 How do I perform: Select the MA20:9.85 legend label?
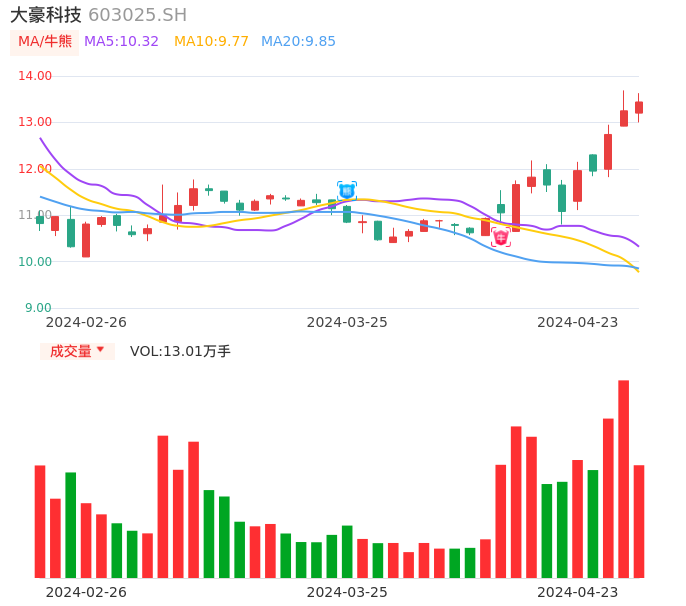[298, 42]
